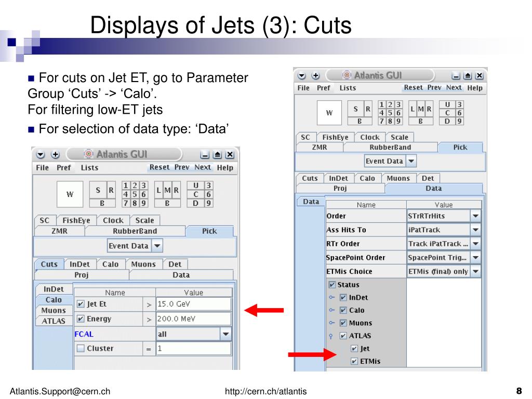Expand the InDet tree node in right window
The height and width of the screenshot is (399, 532).
click(x=331, y=298)
